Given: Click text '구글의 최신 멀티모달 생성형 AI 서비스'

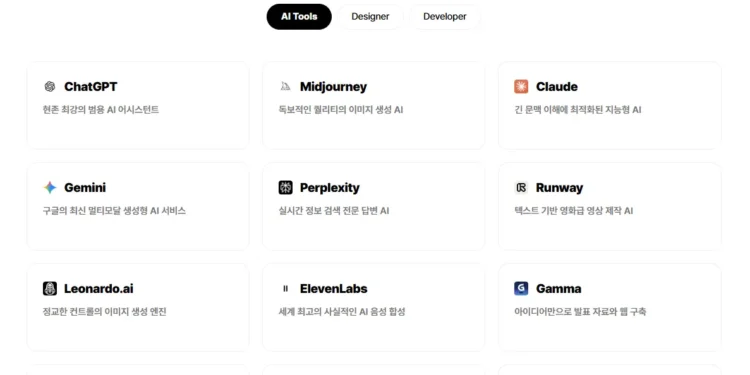Looking at the screenshot, I should 114,211.
